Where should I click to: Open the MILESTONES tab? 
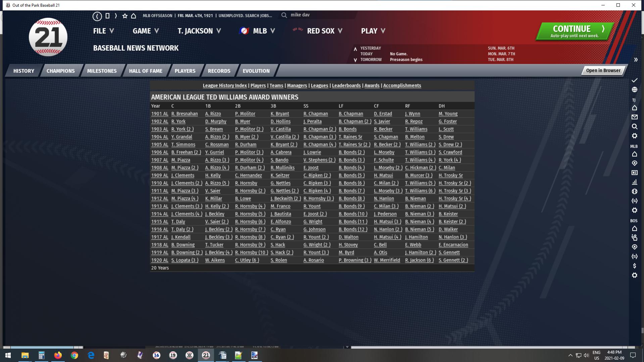[x=102, y=71]
